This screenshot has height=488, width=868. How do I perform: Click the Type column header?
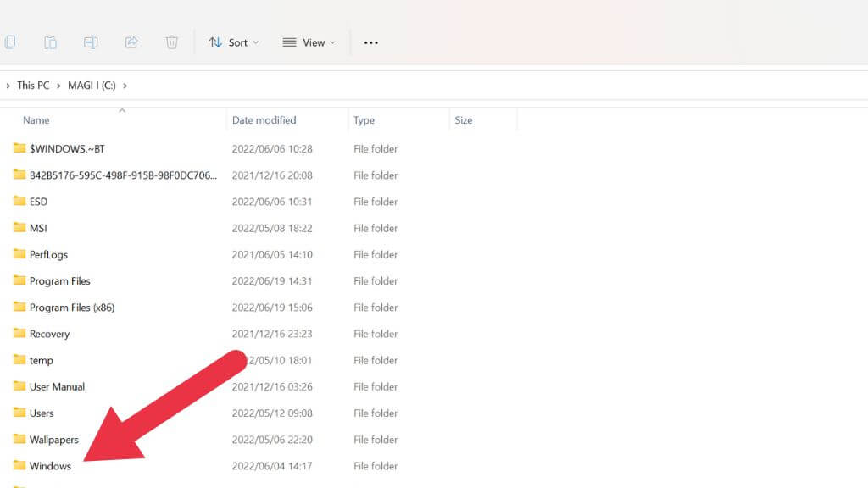[364, 120]
